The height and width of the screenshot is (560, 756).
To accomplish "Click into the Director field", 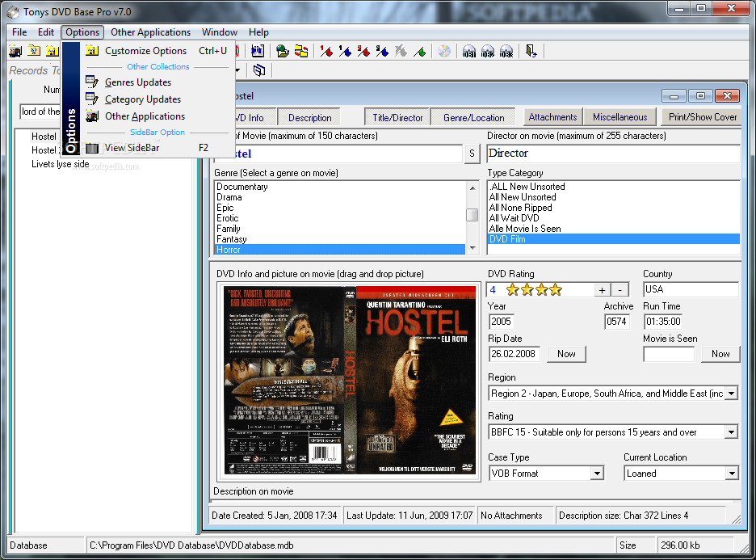I will tap(613, 154).
